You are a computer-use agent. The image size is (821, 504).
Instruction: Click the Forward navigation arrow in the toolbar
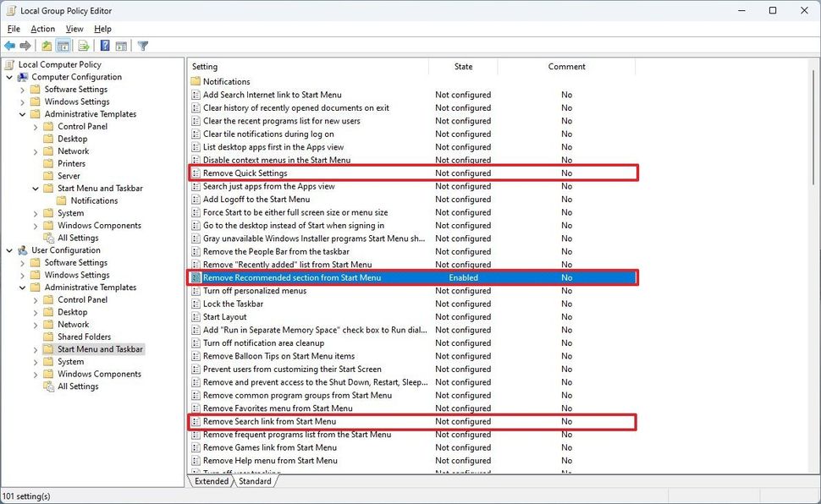[x=25, y=46]
